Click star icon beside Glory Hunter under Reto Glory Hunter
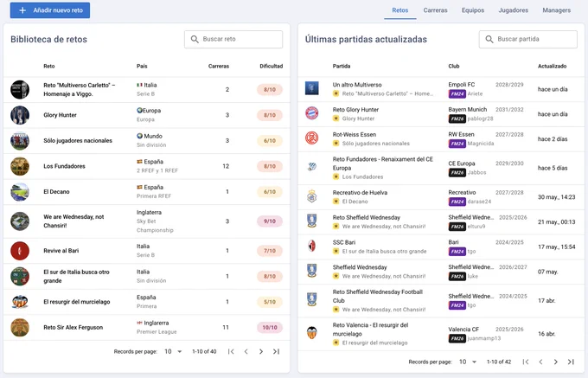 pyautogui.click(x=336, y=119)
